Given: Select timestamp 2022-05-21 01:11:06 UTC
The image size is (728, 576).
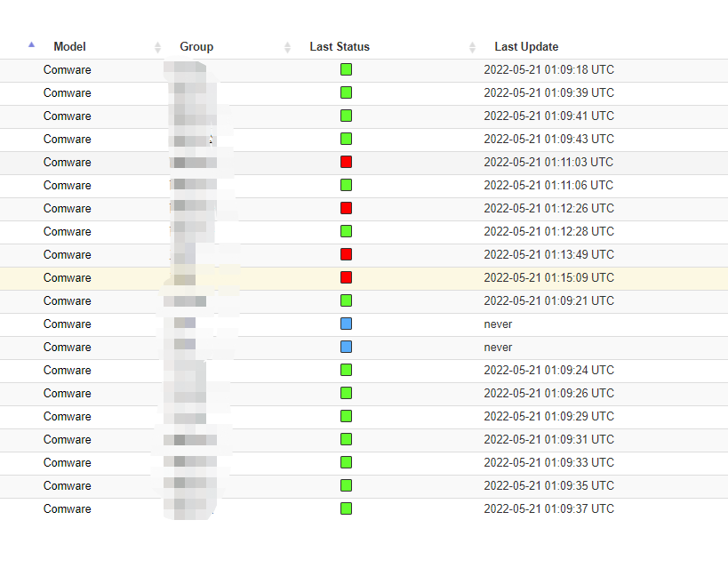Looking at the screenshot, I should 548,185.
